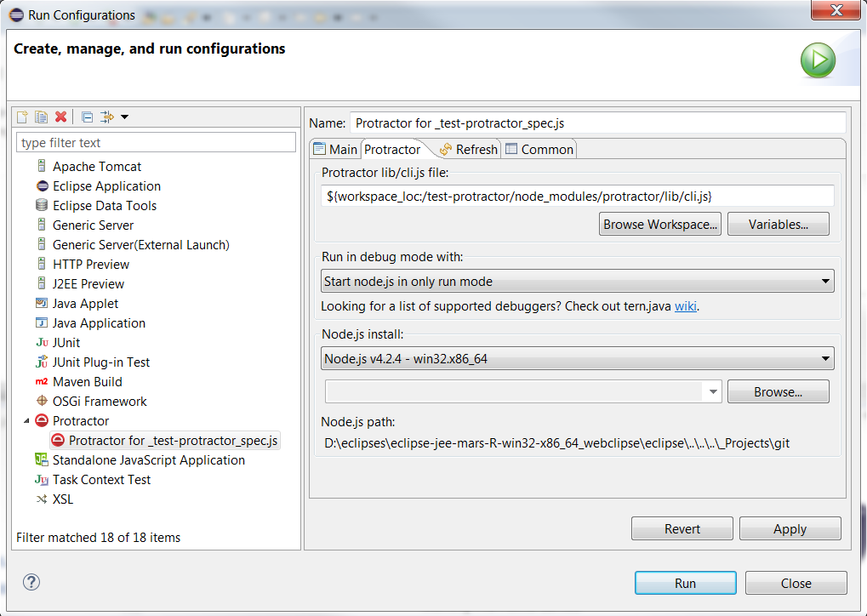
Task: Click the Browse Workspace button
Action: (660, 225)
